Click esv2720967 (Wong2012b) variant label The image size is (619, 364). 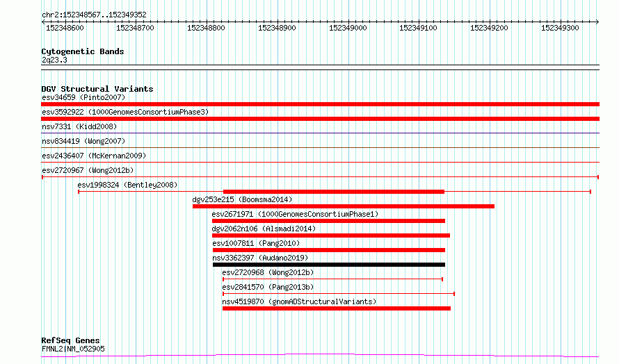88,170
